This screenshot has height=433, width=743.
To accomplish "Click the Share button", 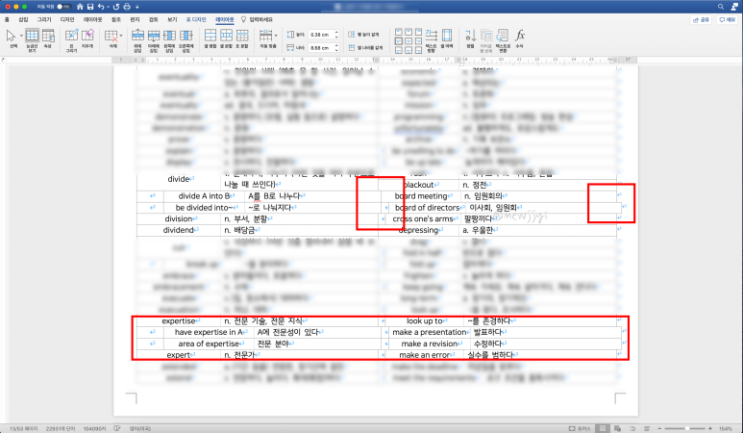I will point(701,19).
